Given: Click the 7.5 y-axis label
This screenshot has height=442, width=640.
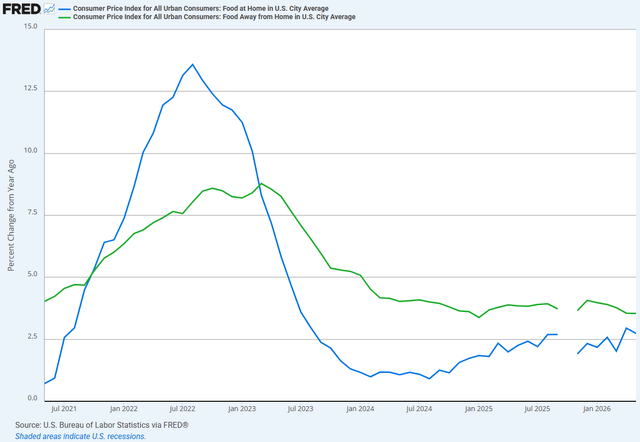Looking at the screenshot, I should click(x=32, y=213).
